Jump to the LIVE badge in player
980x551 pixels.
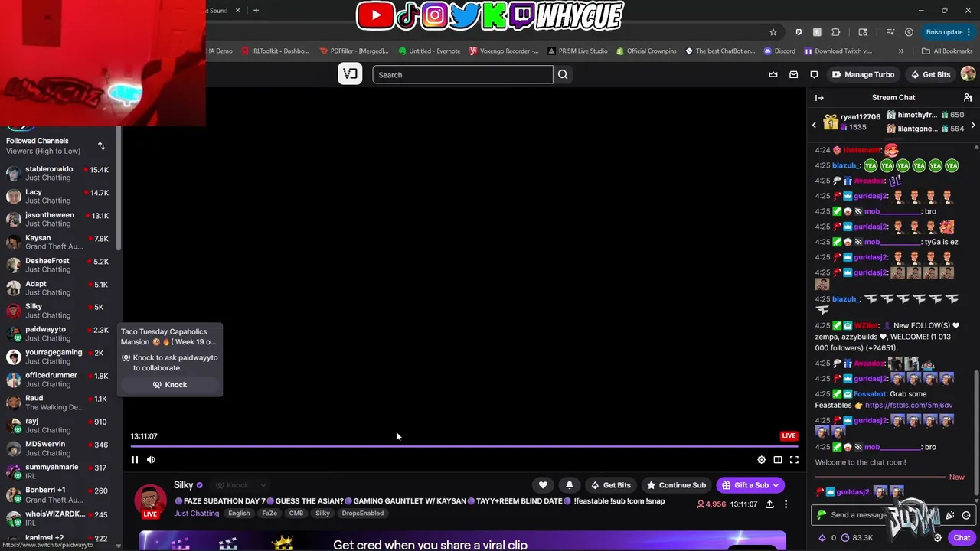[x=789, y=435]
